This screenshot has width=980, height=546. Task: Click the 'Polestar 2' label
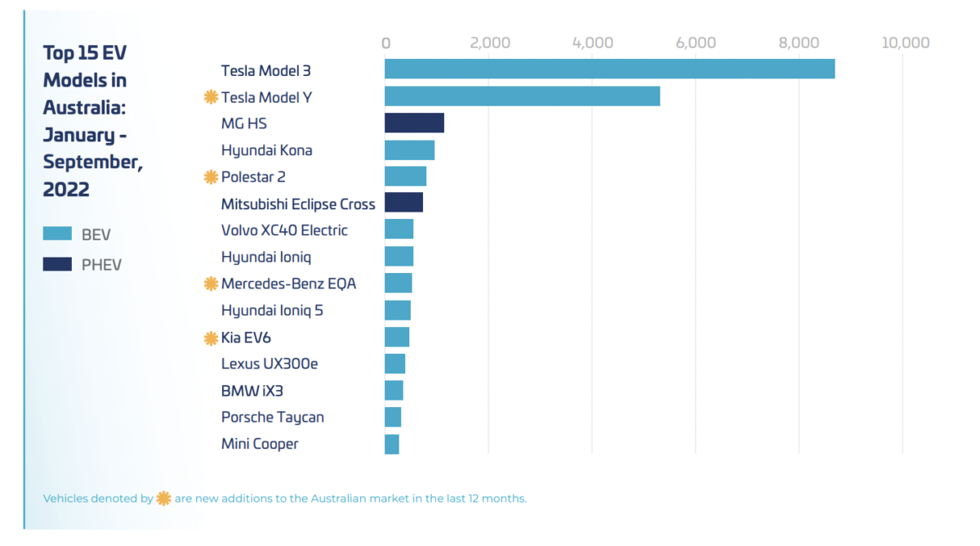[253, 177]
